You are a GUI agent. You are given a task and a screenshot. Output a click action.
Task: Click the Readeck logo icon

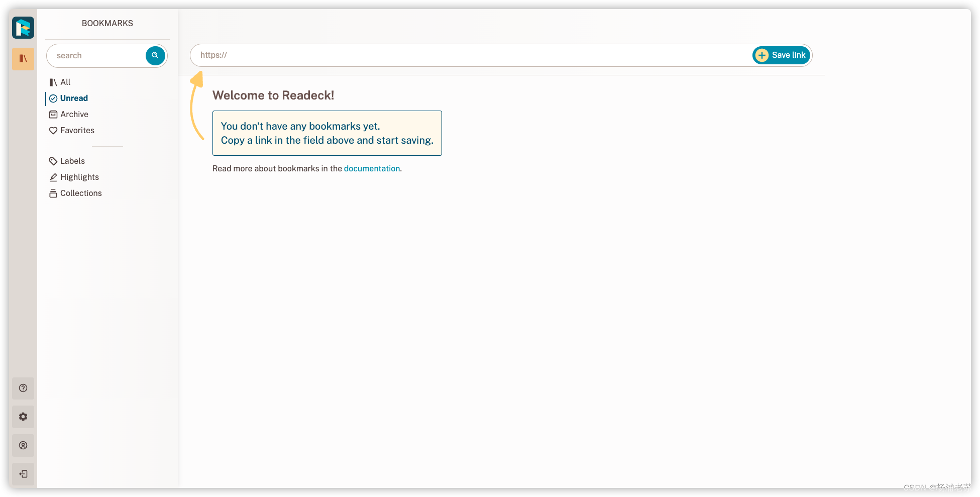point(23,28)
